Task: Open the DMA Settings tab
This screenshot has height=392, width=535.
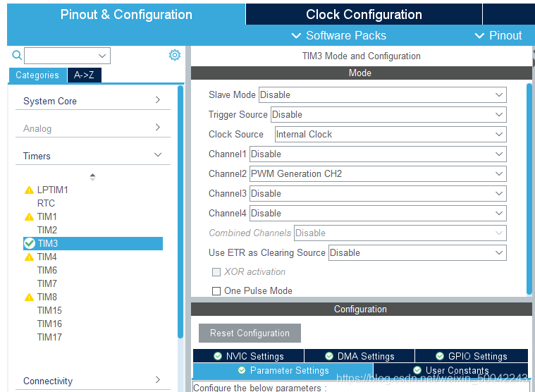Action: pos(359,356)
